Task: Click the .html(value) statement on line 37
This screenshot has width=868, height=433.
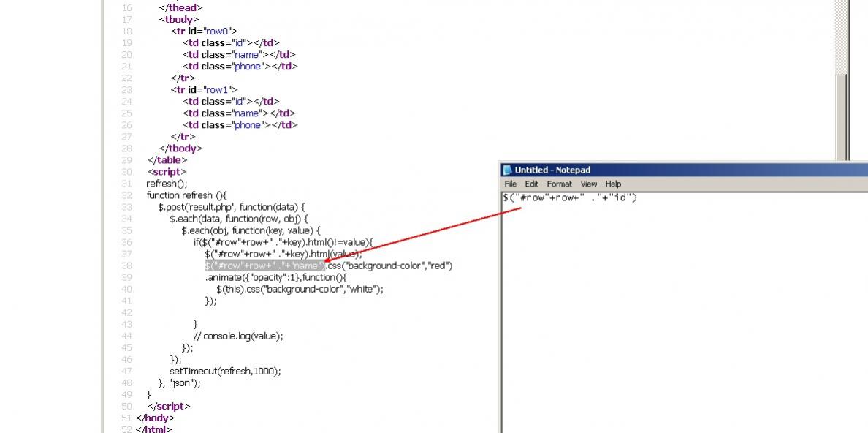Action: click(x=283, y=254)
